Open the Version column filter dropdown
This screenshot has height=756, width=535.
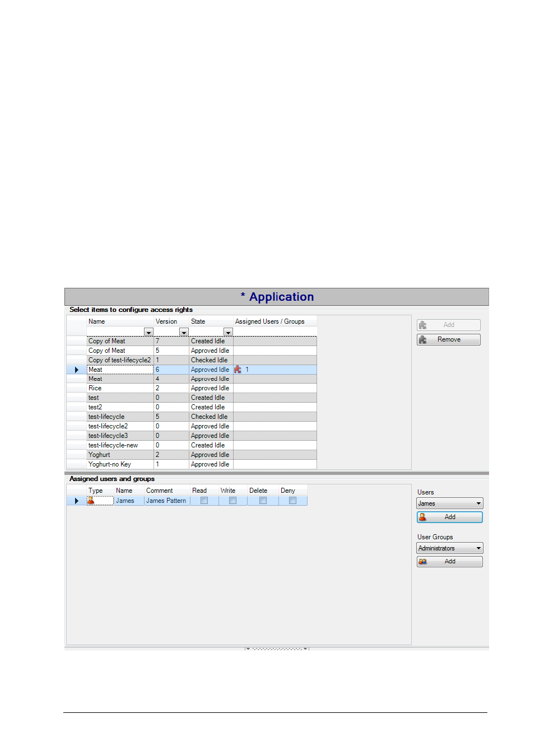coord(184,332)
